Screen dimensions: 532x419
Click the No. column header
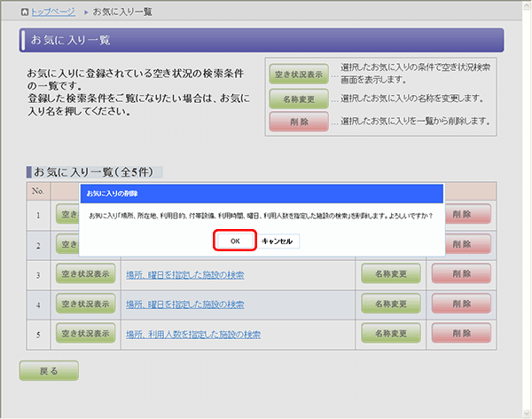38,191
